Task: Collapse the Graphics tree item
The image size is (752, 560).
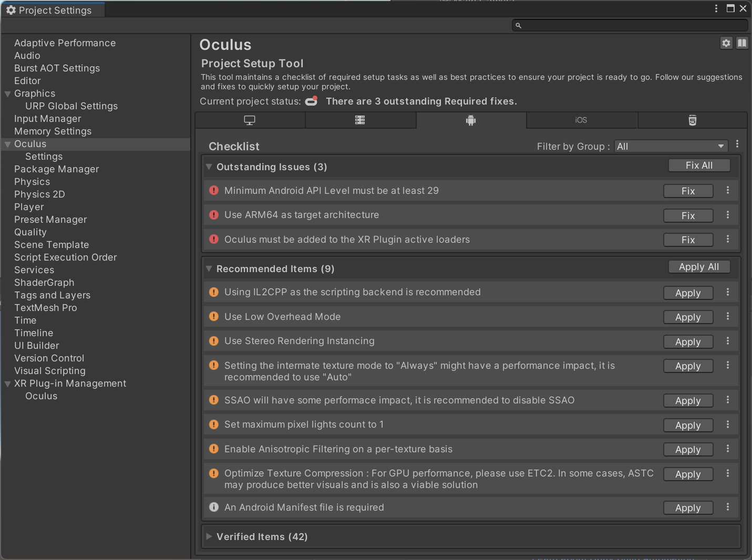Action: click(8, 94)
